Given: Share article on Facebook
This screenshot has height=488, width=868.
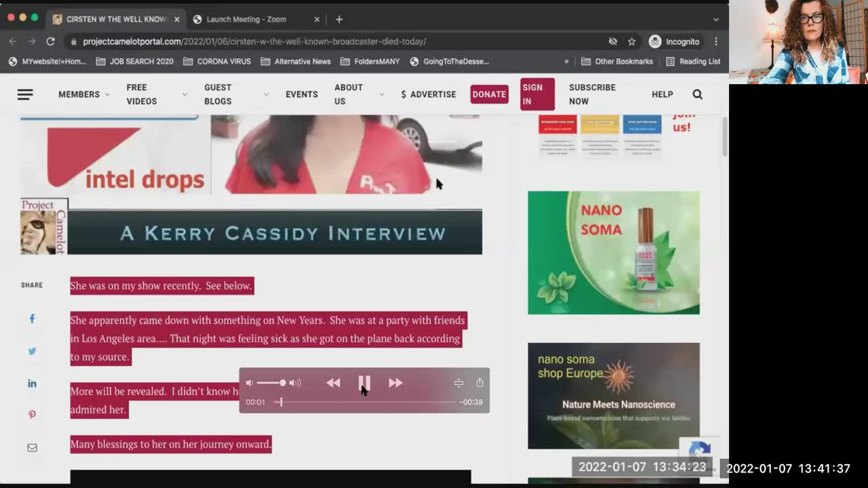Looking at the screenshot, I should click(x=32, y=319).
